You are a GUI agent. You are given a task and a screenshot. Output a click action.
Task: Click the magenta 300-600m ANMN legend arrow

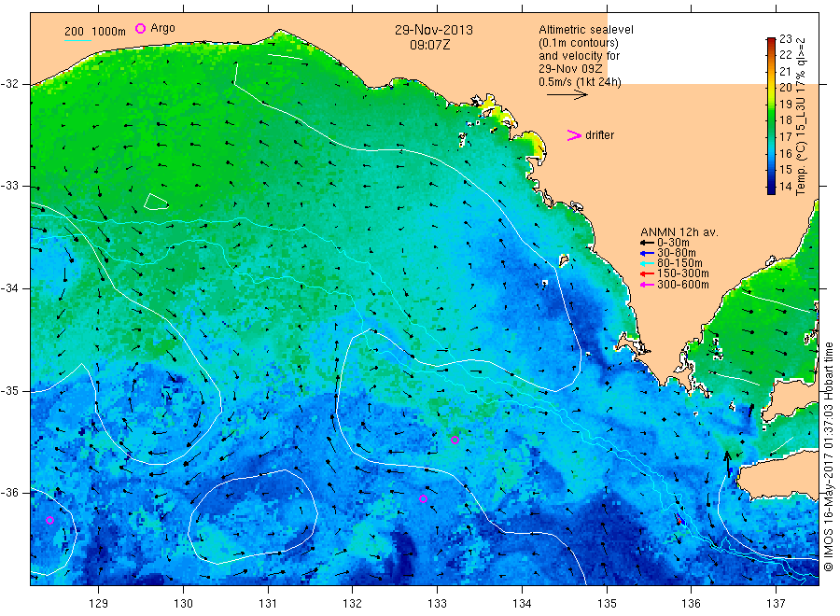point(647,285)
